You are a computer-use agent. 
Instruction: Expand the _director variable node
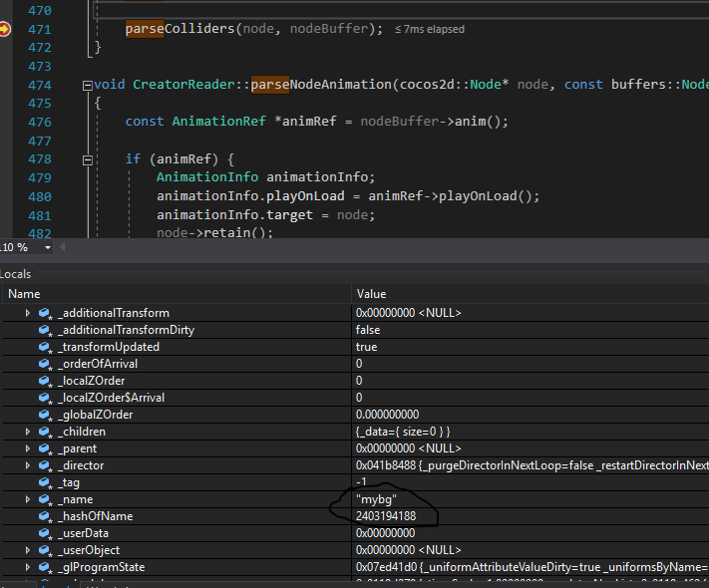click(28, 465)
